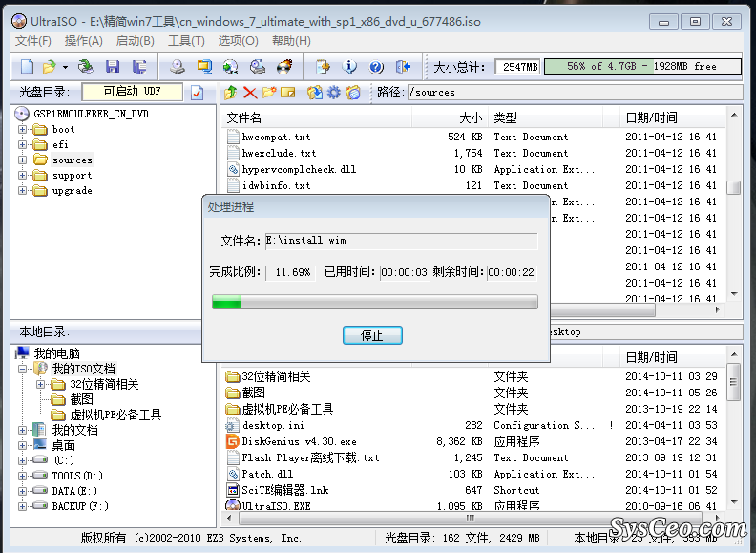Save the ISO with the floppy disk icon
Image resolution: width=756 pixels, height=553 pixels.
(x=113, y=67)
